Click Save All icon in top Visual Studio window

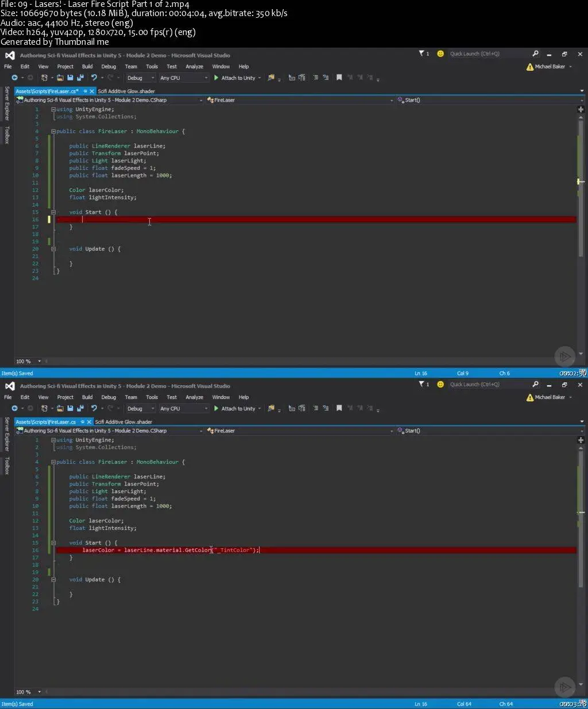pos(79,78)
